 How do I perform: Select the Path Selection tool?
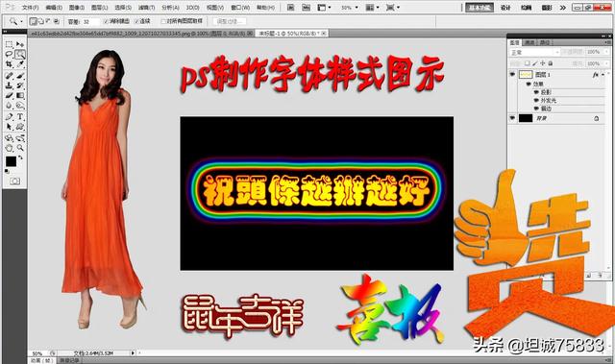[9, 127]
